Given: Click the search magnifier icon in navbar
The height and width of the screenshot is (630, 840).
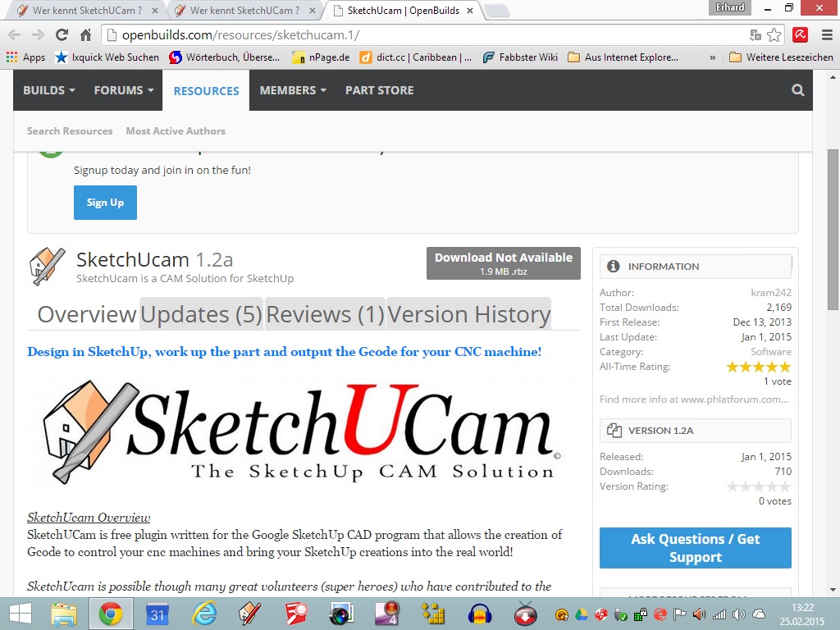Looking at the screenshot, I should (x=797, y=90).
